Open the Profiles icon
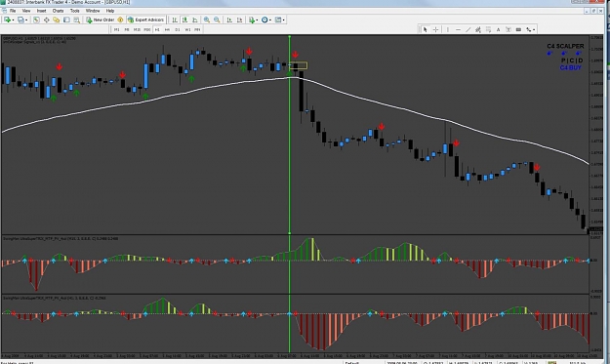The height and width of the screenshot is (364, 610). click(20, 20)
